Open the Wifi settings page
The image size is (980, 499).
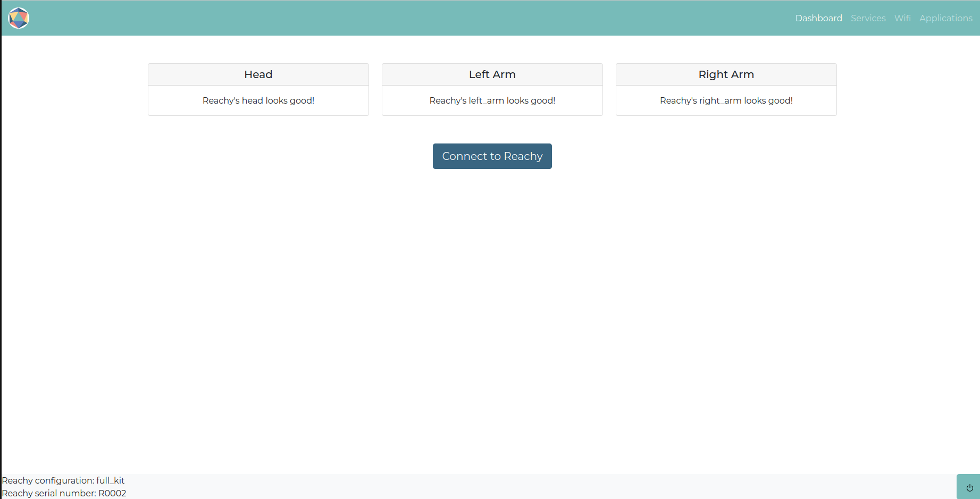tap(902, 18)
